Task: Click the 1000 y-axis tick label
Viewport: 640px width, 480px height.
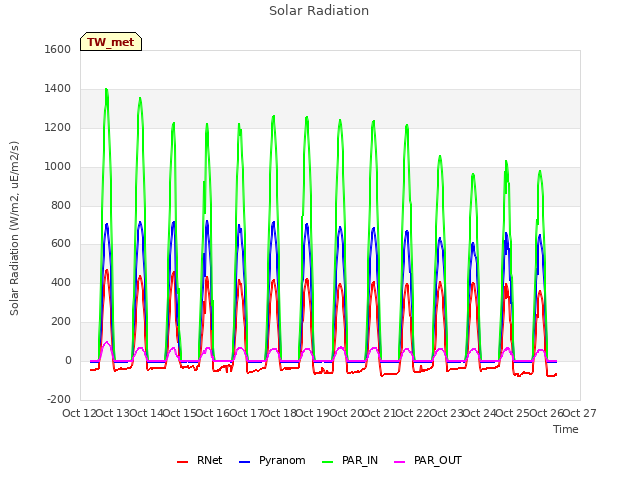Action: [58, 166]
